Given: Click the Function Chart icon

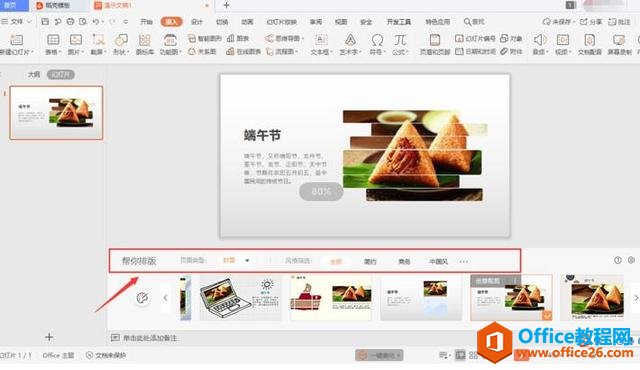Looking at the screenshot, I should coord(170,40).
